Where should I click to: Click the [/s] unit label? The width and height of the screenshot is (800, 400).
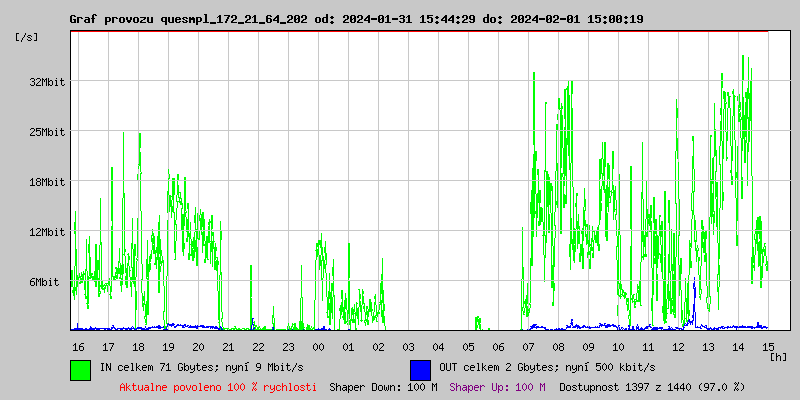point(27,37)
